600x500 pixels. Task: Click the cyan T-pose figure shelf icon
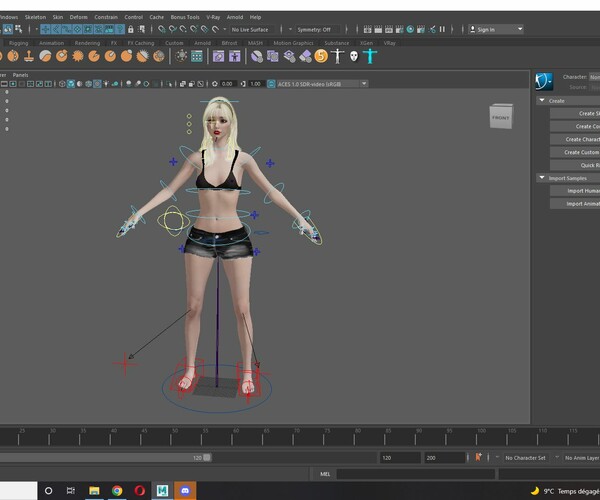click(x=370, y=56)
